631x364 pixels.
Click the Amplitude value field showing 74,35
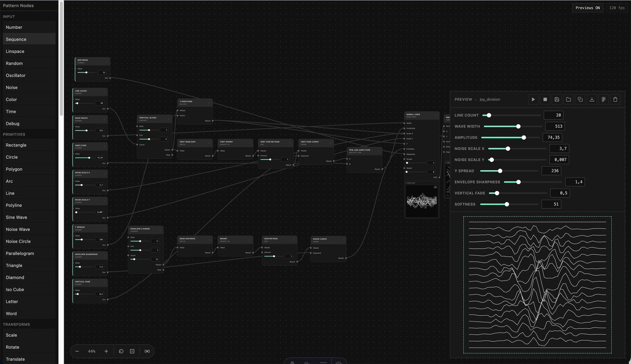pyautogui.click(x=553, y=137)
